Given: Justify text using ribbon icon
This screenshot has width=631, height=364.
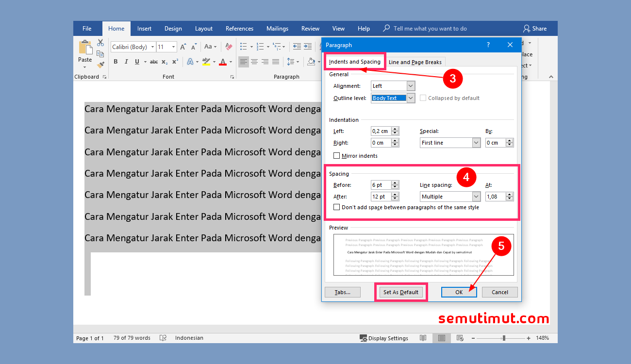Looking at the screenshot, I should pos(276,62).
